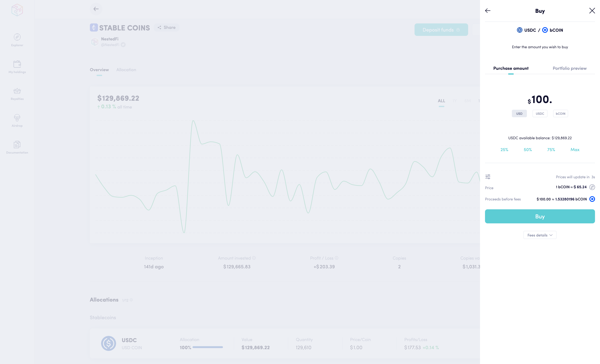Open the Airdrop parachute icon
This screenshot has width=600, height=364.
[17, 118]
